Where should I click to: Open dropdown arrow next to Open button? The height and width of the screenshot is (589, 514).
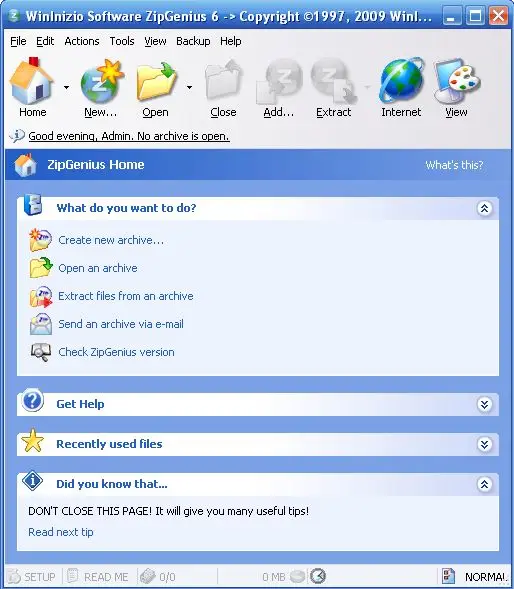click(x=189, y=88)
